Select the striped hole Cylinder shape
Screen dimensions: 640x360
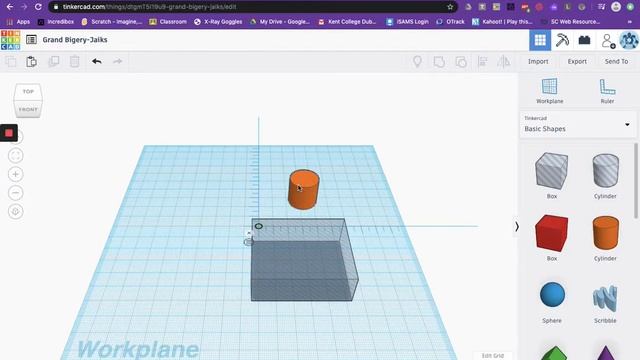tap(605, 171)
